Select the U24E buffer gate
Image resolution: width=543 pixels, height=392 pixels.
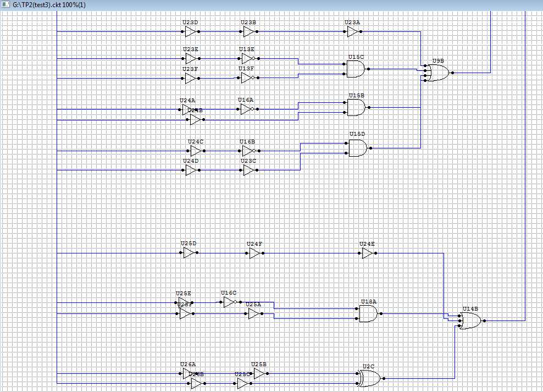[367, 253]
